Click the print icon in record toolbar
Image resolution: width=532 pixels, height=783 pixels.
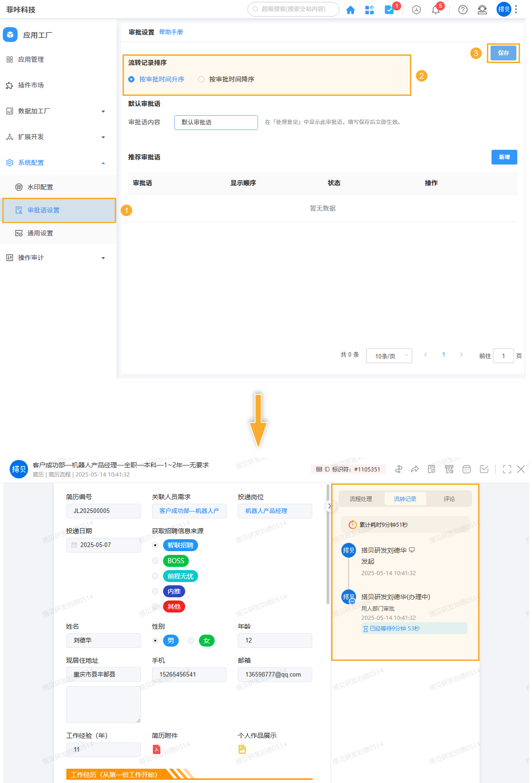point(449,469)
